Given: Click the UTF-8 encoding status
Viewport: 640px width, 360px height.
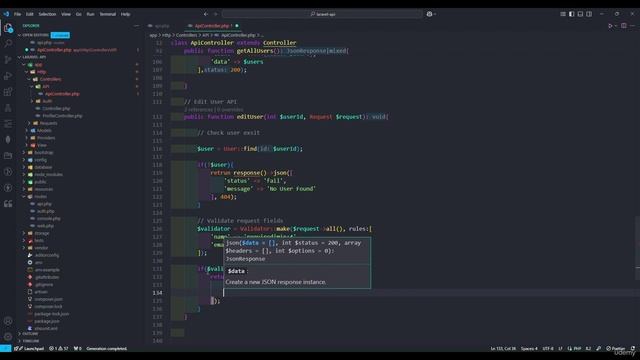Looking at the screenshot, I should [x=548, y=349].
